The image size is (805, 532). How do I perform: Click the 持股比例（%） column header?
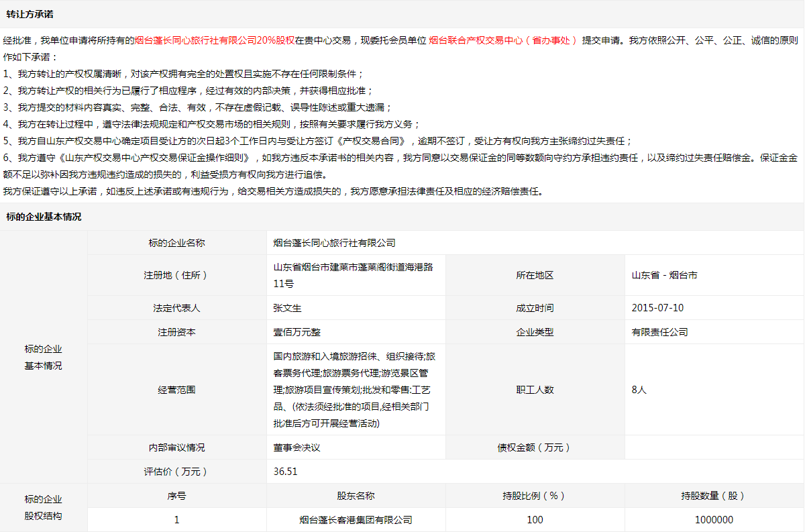coord(535,496)
